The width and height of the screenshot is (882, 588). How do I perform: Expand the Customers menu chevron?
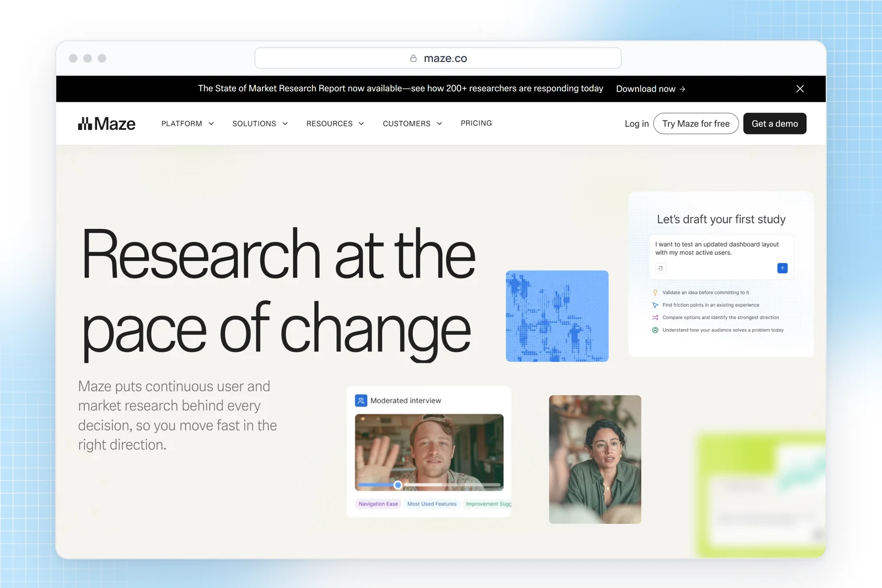pyautogui.click(x=439, y=123)
